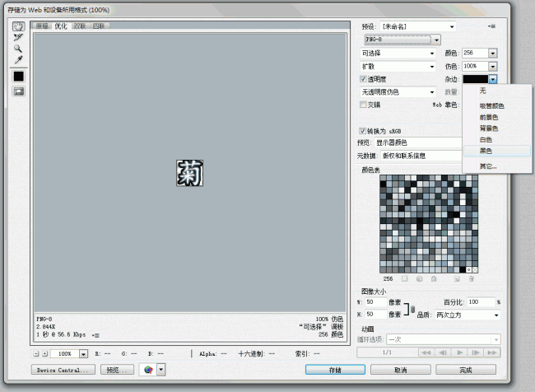Image resolution: width=535 pixels, height=392 pixels.
Task: Open the 仿色 100% dropdown arrow
Action: tap(493, 66)
